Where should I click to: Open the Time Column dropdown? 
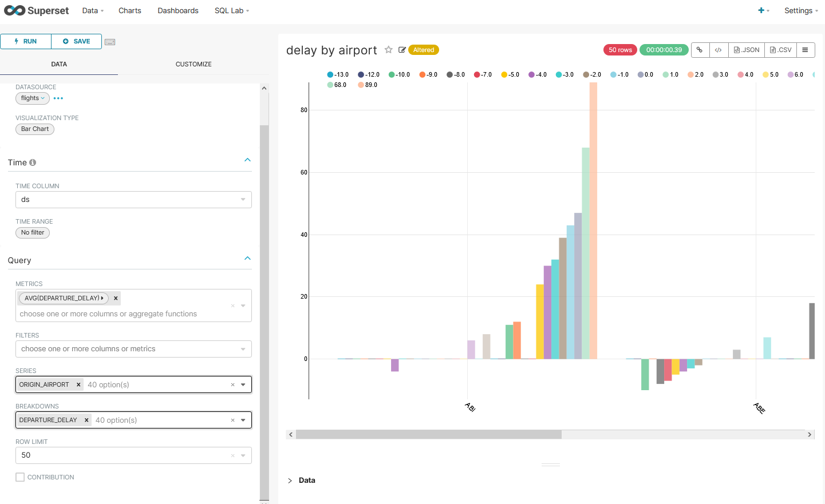[133, 200]
